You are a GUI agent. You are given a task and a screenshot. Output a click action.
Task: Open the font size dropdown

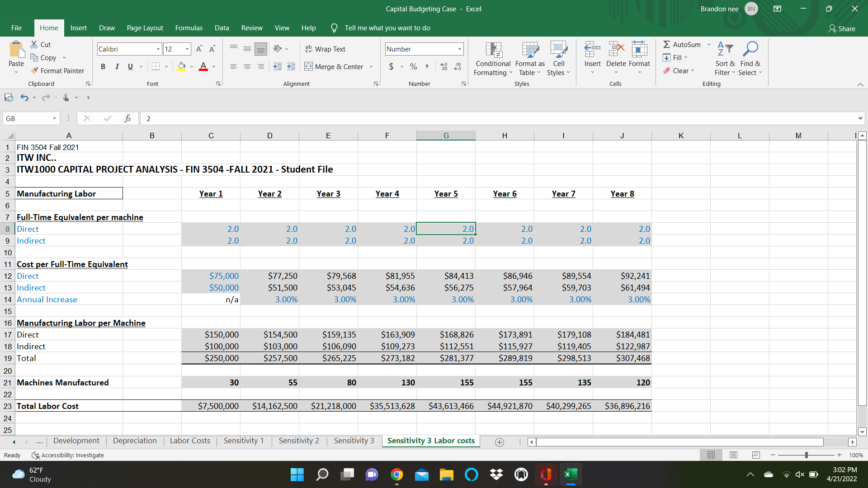186,49
